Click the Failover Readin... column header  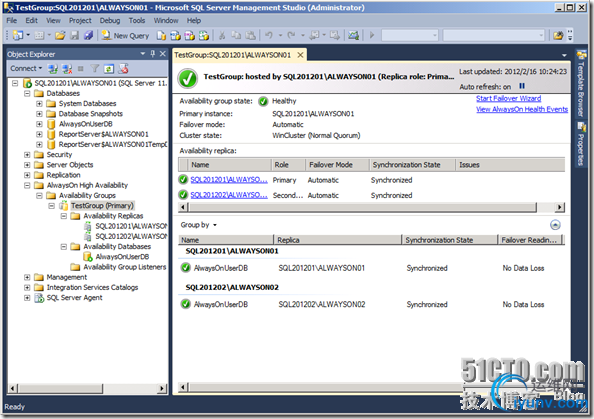pyautogui.click(x=530, y=240)
